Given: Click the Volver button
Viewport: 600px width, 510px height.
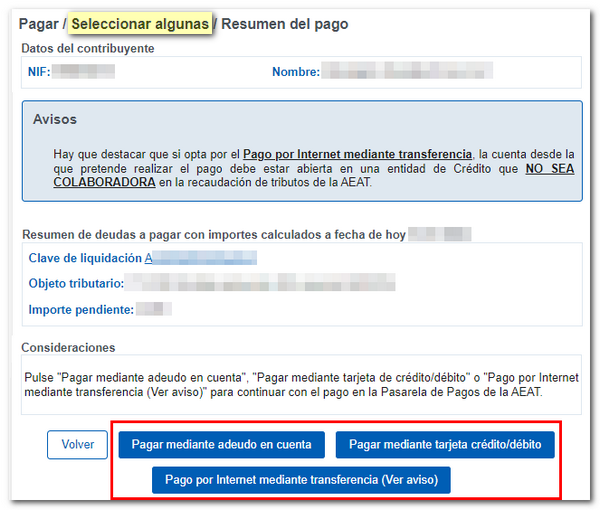Looking at the screenshot, I should click(77, 444).
